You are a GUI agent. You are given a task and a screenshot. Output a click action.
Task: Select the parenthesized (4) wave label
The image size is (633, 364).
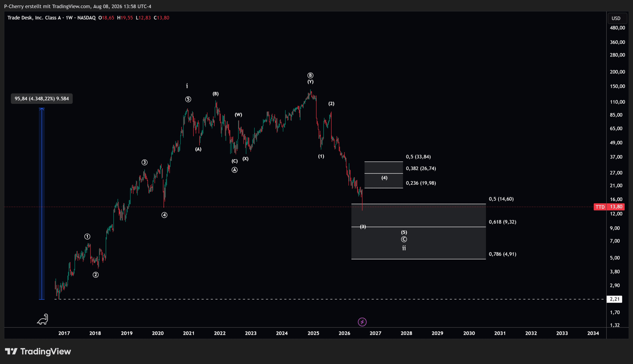click(x=384, y=178)
